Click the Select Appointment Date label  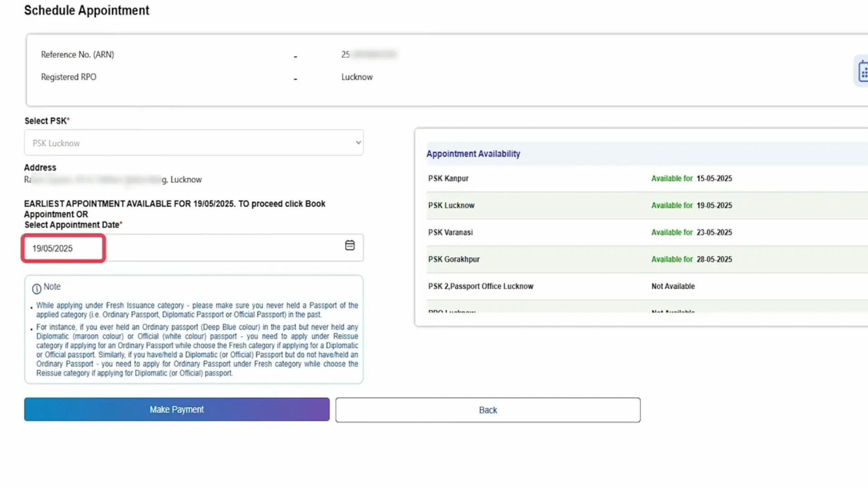[x=72, y=225]
